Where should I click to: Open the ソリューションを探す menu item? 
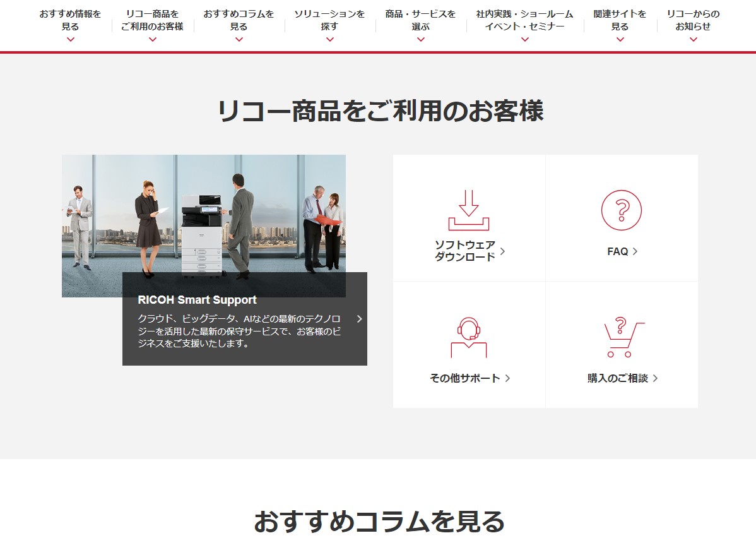point(330,20)
